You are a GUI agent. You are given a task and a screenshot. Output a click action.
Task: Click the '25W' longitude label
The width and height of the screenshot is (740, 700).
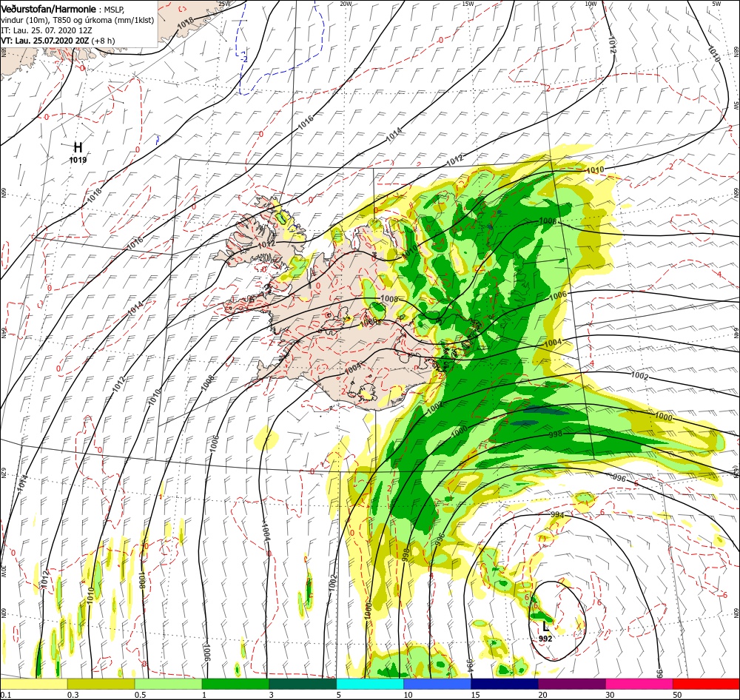[225, 4]
